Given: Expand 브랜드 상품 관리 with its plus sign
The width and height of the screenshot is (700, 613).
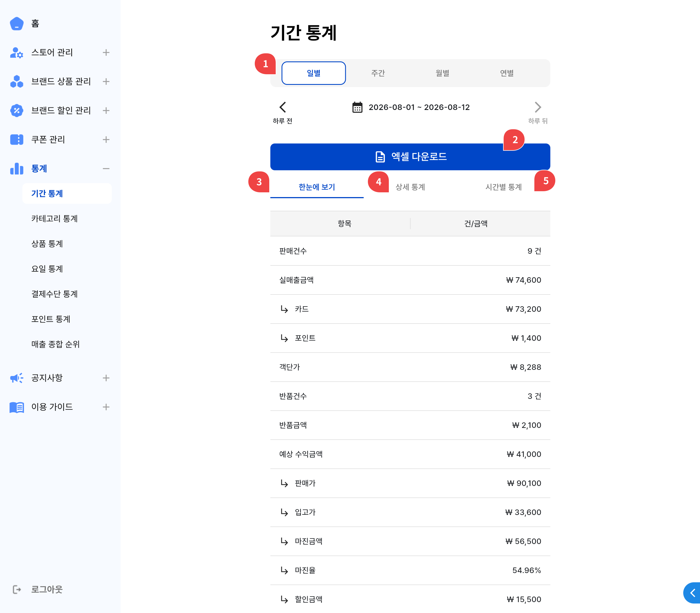Looking at the screenshot, I should tap(106, 82).
